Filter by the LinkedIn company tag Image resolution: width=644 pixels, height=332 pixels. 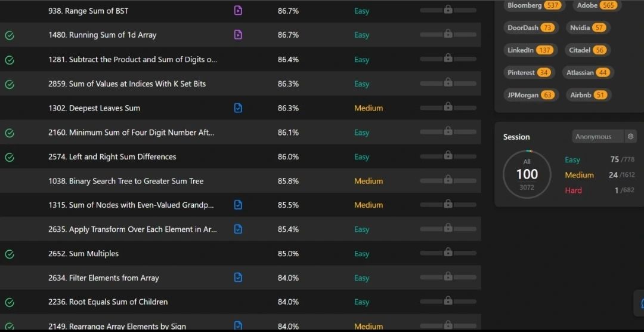(530, 50)
